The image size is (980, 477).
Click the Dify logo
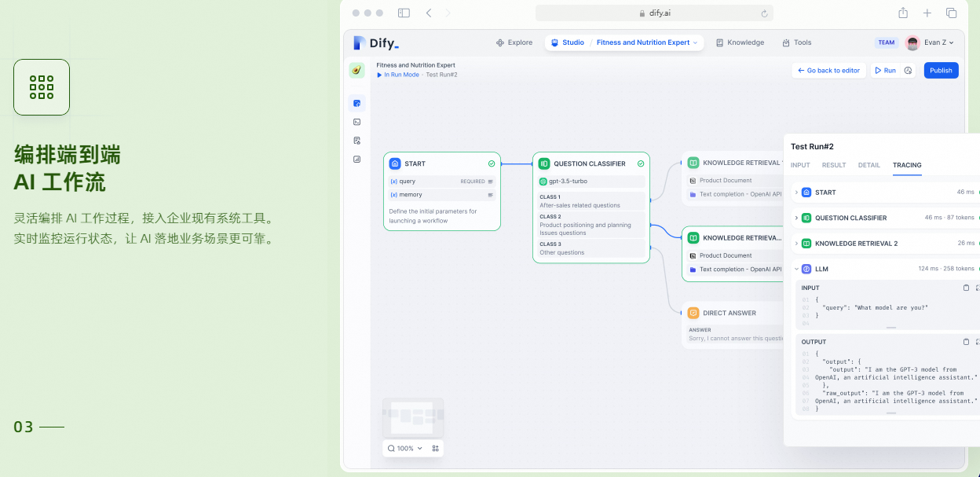(376, 43)
